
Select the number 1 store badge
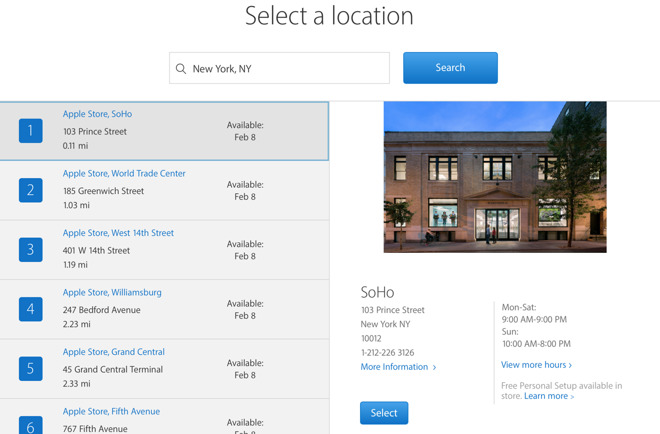coord(31,130)
